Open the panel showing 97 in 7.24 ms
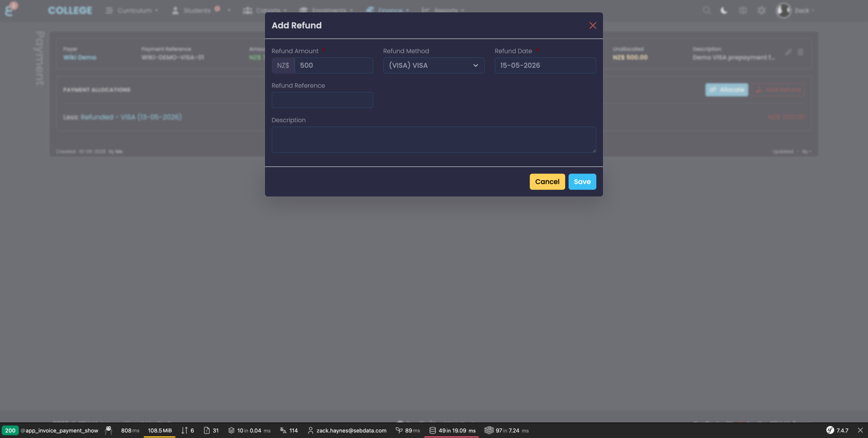This screenshot has width=868, height=438. 507,430
